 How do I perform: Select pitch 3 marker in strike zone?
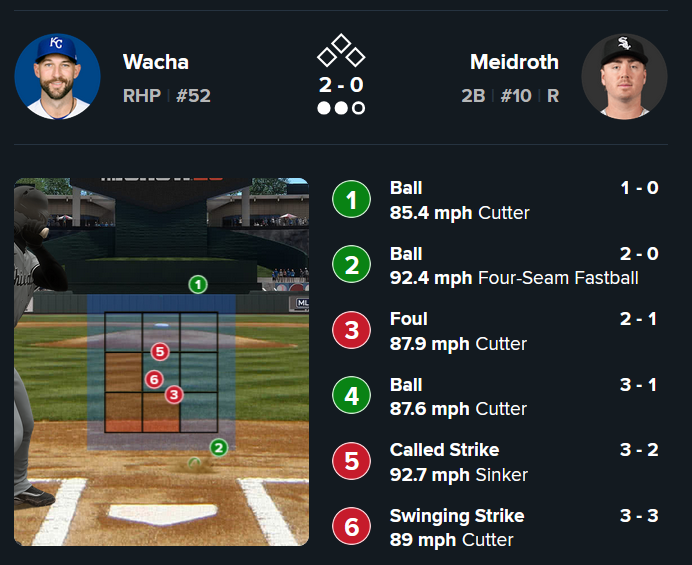(174, 395)
